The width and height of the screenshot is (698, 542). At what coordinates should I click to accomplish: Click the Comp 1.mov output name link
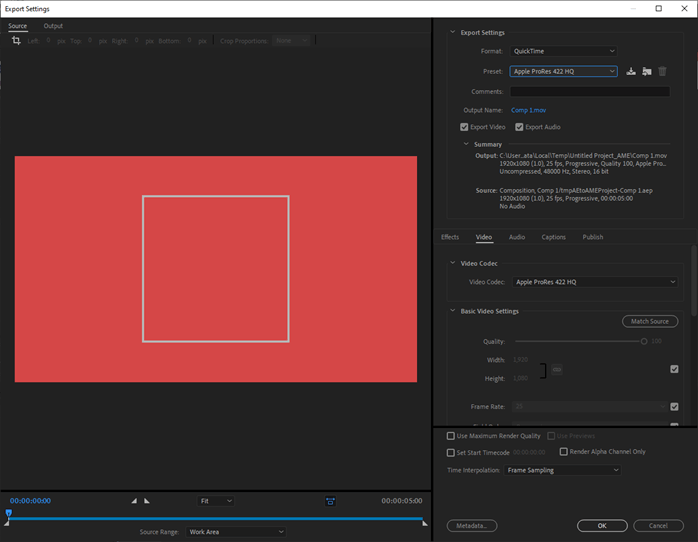click(x=528, y=110)
